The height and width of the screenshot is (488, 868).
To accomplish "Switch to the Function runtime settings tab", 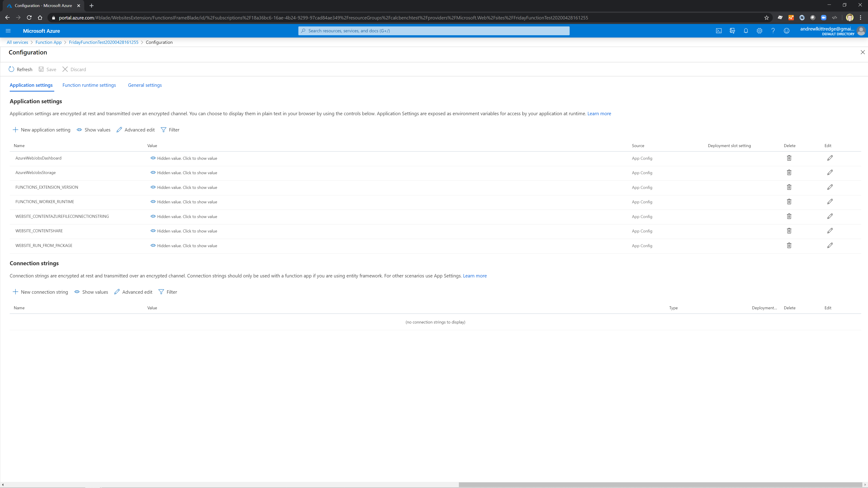I will coord(89,85).
